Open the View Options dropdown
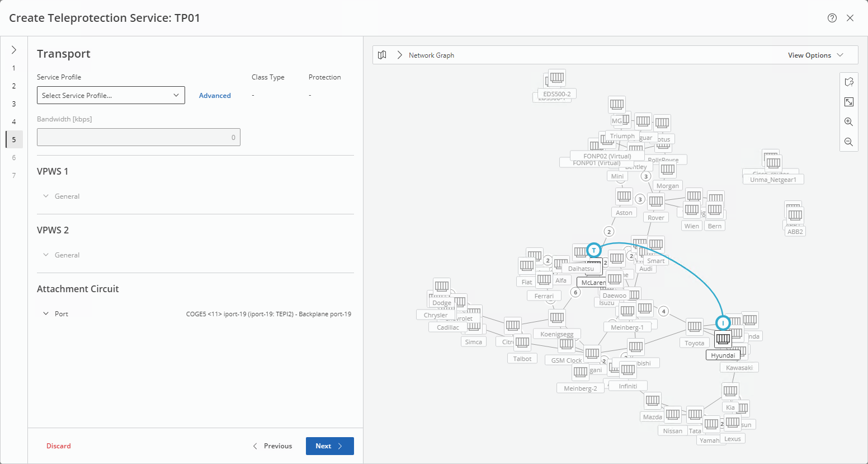The height and width of the screenshot is (464, 868). (x=815, y=55)
